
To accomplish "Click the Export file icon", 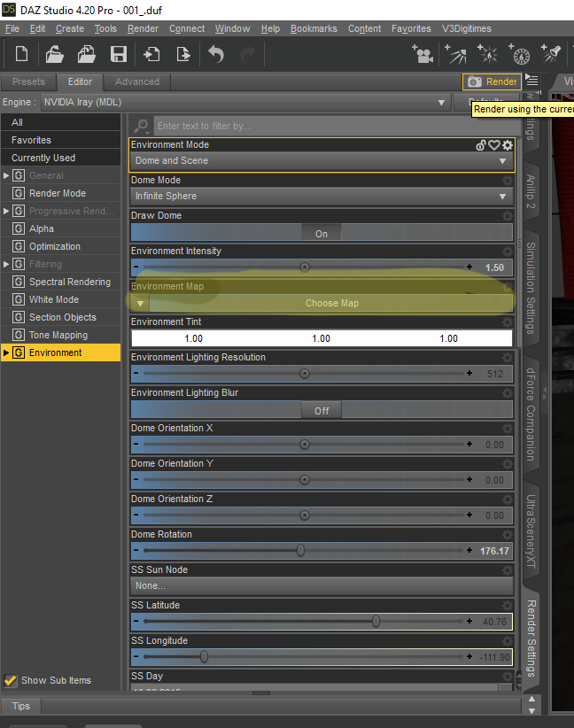I will pyautogui.click(x=183, y=54).
